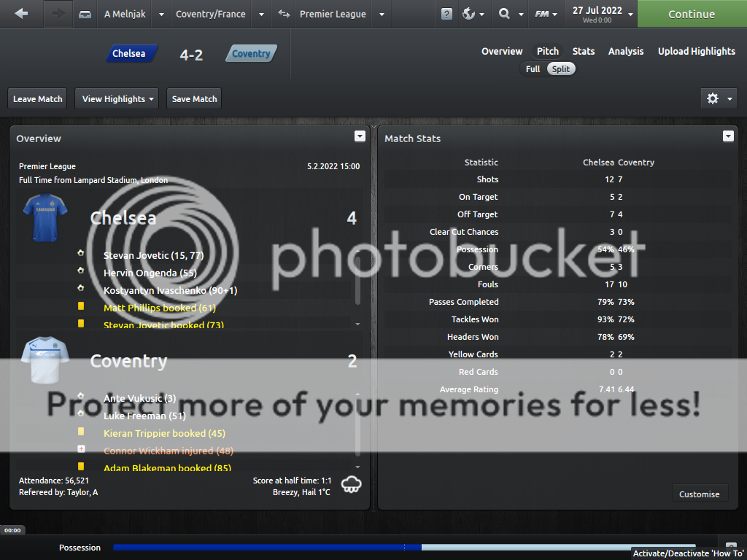Open the View Highlights dropdown
The height and width of the screenshot is (560, 747).
point(118,98)
